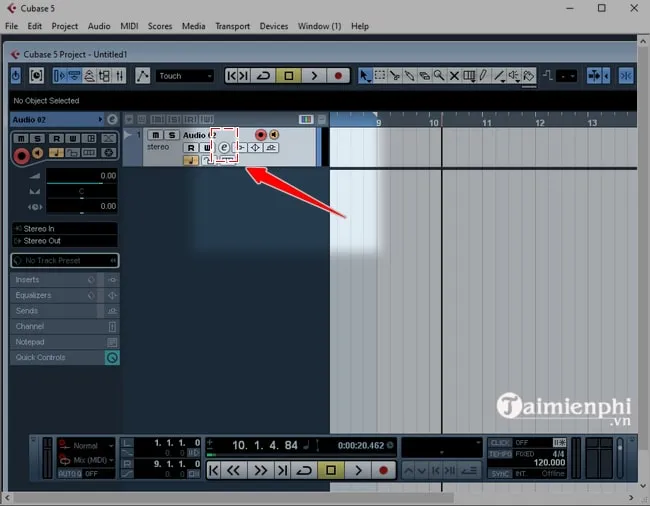
Task: Toggle Inspector Mute button
Action: [21, 138]
